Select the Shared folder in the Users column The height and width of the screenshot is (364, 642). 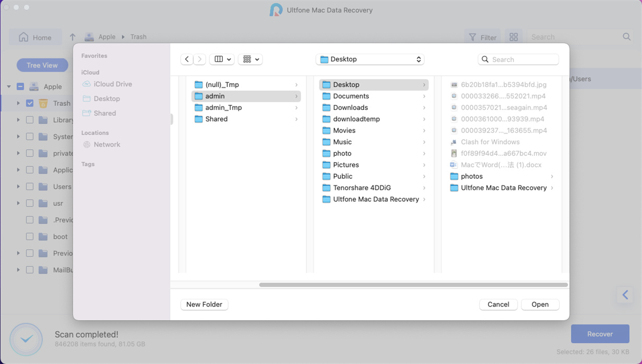click(246, 119)
